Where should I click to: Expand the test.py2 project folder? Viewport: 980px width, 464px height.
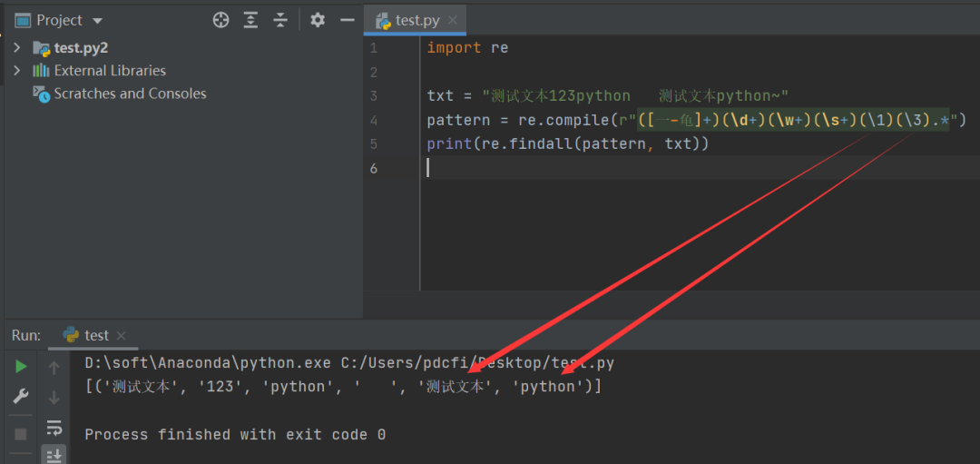[x=17, y=47]
